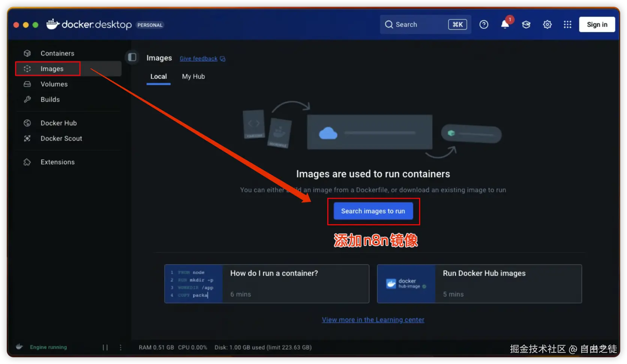Image resolution: width=627 pixels, height=364 pixels.
Task: Open the Docker Scout icon
Action: pyautogui.click(x=27, y=138)
